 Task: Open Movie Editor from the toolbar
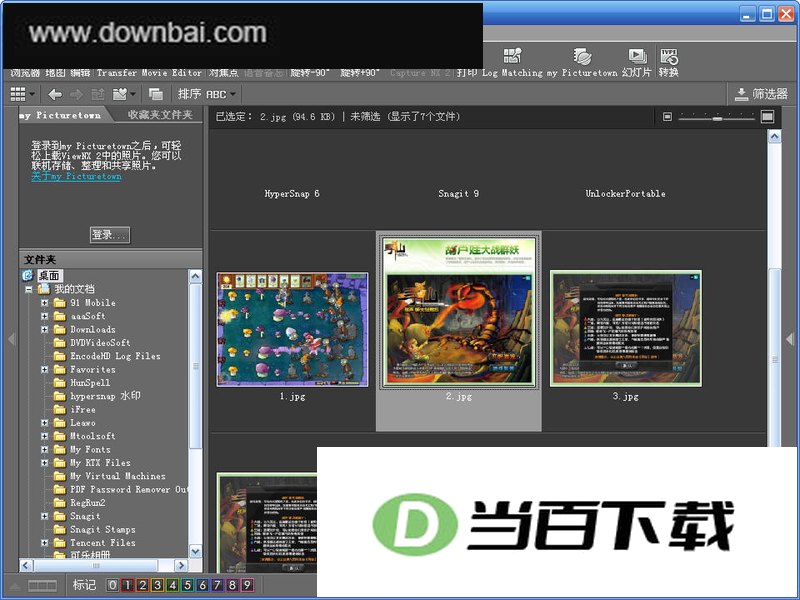[171, 73]
